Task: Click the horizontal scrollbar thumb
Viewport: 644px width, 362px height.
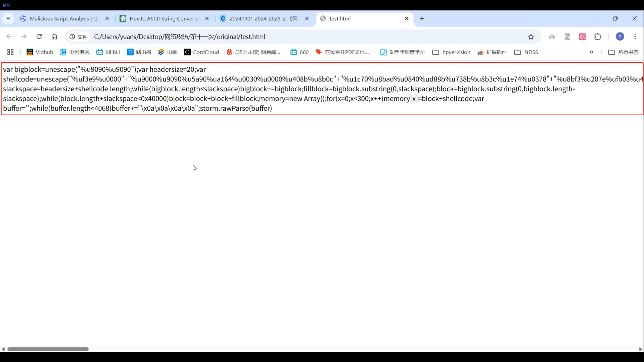Action: point(48,349)
